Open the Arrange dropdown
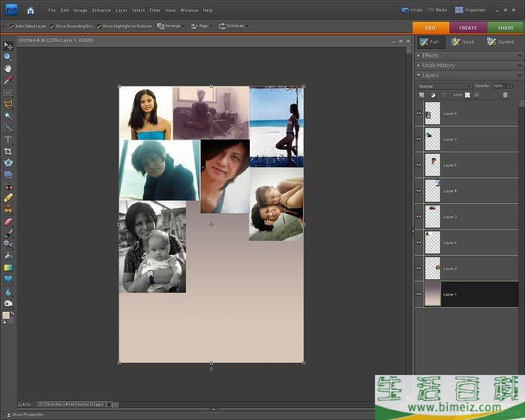 (x=171, y=25)
